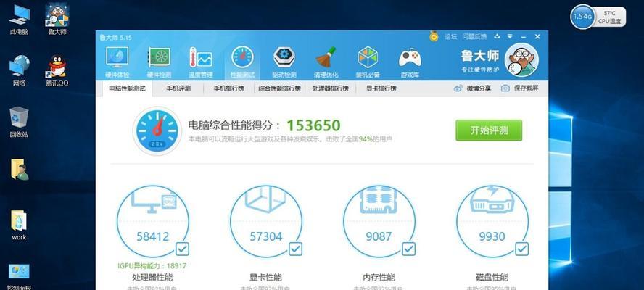Click the disk score circle 9930
This screenshot has width=644, height=290.
pos(492,221)
